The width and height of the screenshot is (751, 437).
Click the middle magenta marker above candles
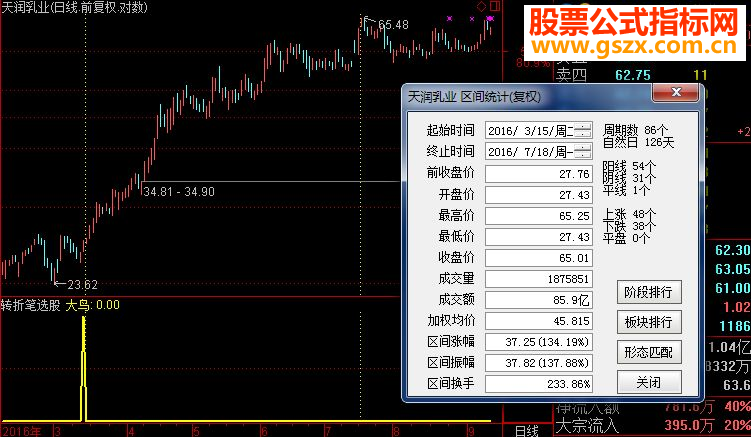[472, 19]
